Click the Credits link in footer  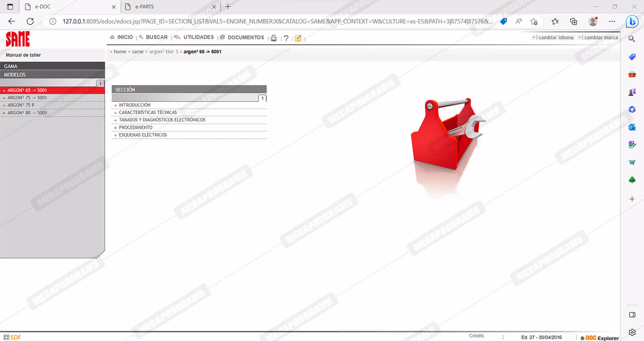[476, 336]
